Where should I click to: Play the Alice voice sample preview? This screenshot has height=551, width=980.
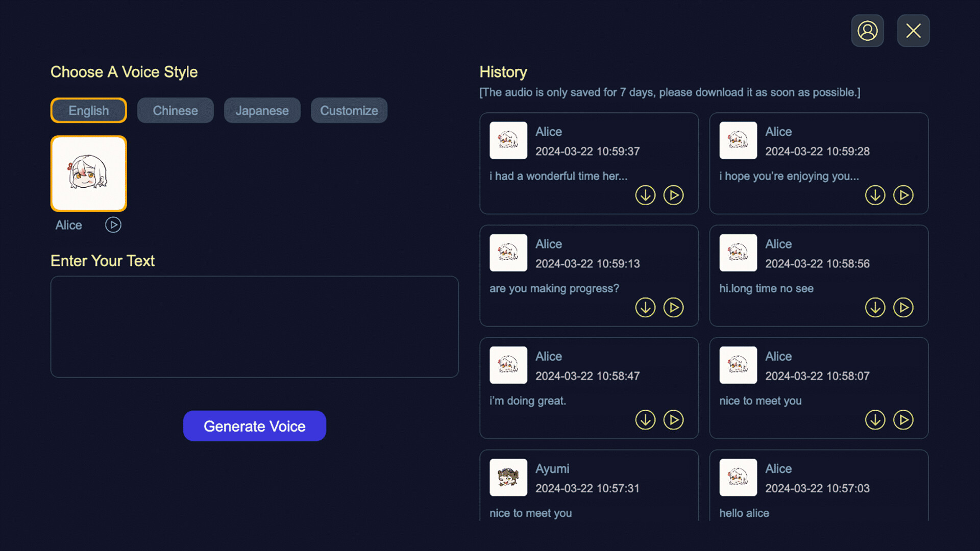pyautogui.click(x=113, y=224)
